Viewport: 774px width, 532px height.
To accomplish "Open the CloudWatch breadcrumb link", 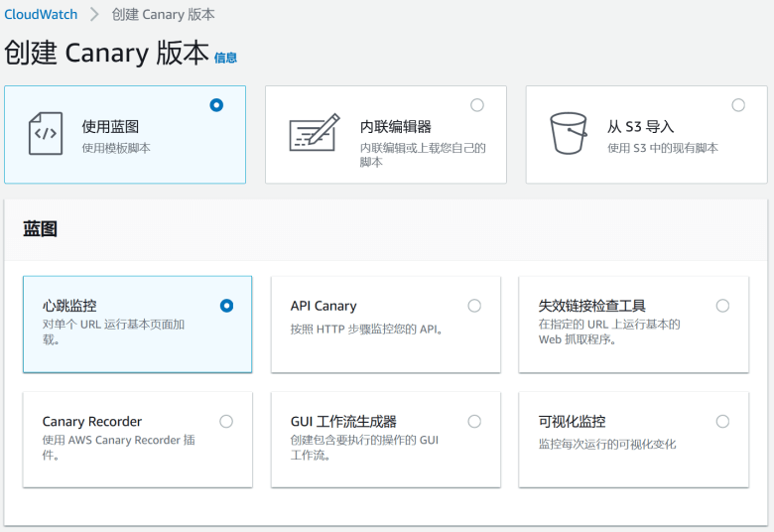I will coord(41,15).
